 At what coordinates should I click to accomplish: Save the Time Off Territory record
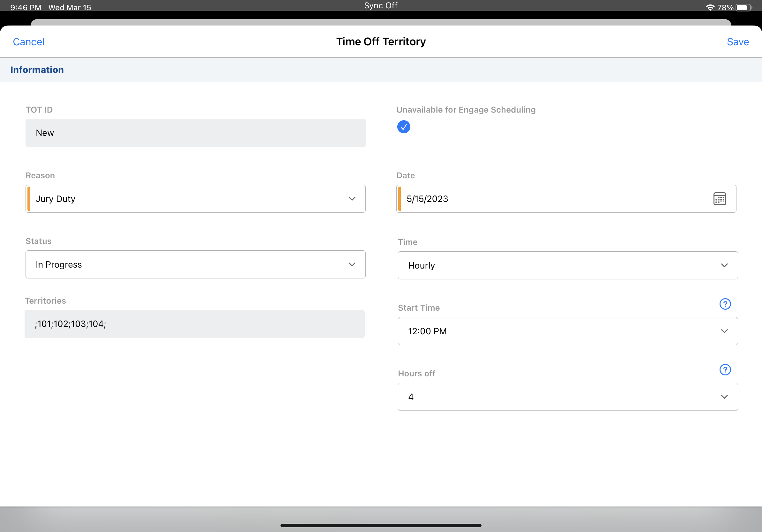737,41
